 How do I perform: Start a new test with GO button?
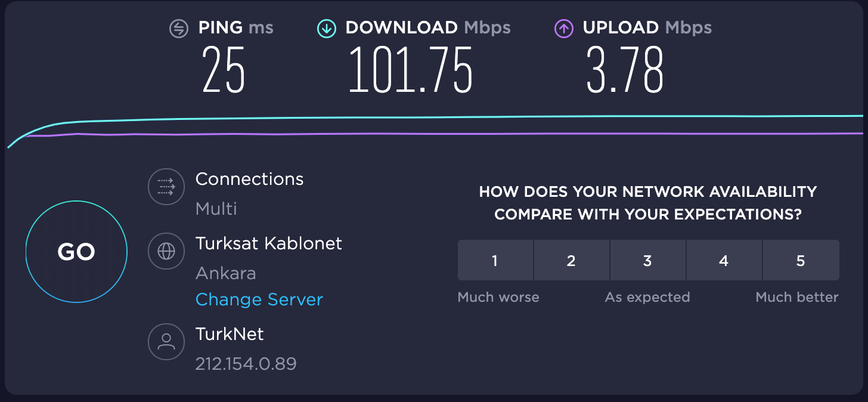(76, 252)
